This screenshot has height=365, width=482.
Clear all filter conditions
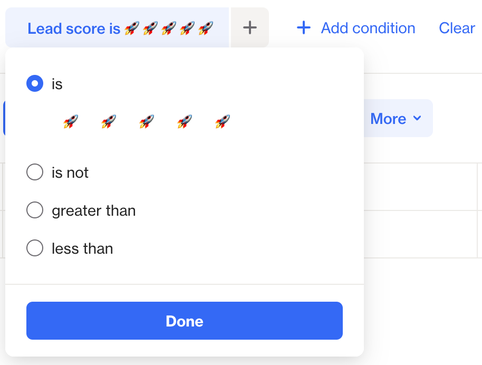tap(457, 28)
